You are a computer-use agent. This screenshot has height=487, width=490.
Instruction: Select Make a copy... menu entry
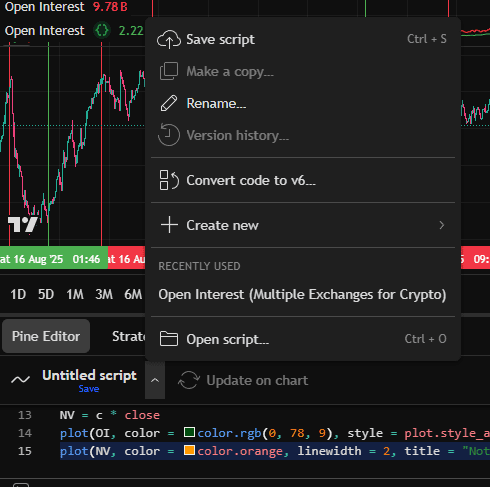tap(303, 71)
